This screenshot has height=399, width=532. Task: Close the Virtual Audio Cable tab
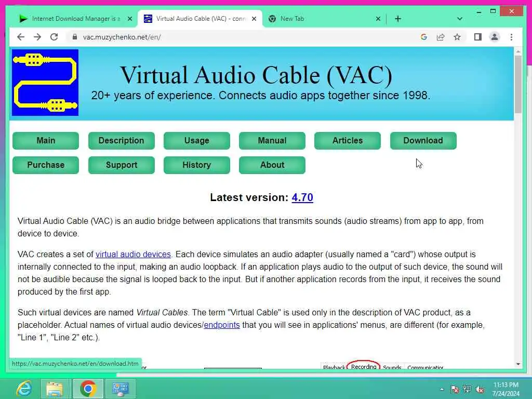point(254,19)
